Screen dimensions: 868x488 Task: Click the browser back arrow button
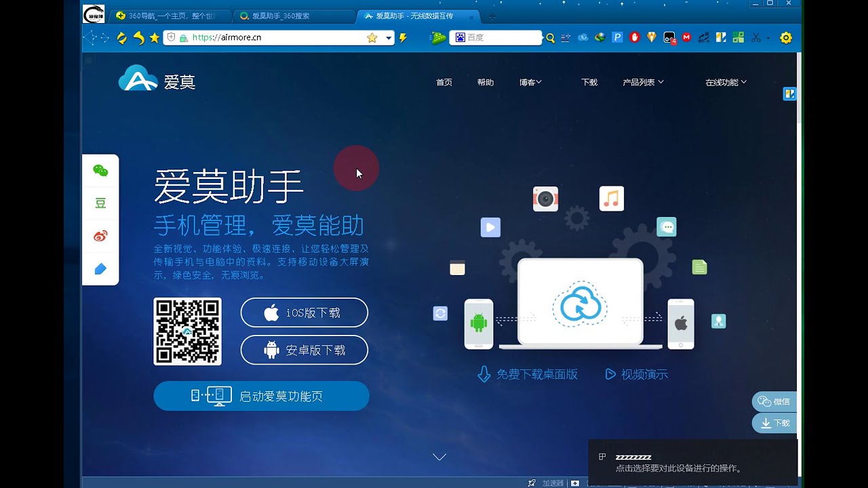click(90, 38)
